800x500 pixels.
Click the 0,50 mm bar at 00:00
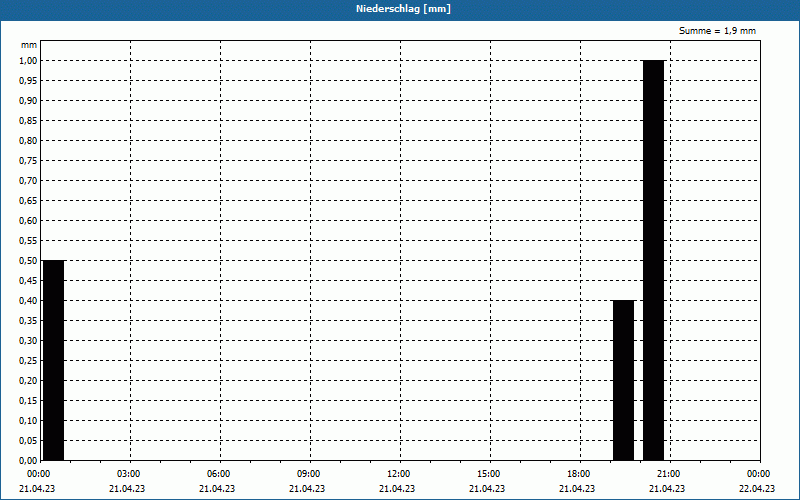click(54, 360)
